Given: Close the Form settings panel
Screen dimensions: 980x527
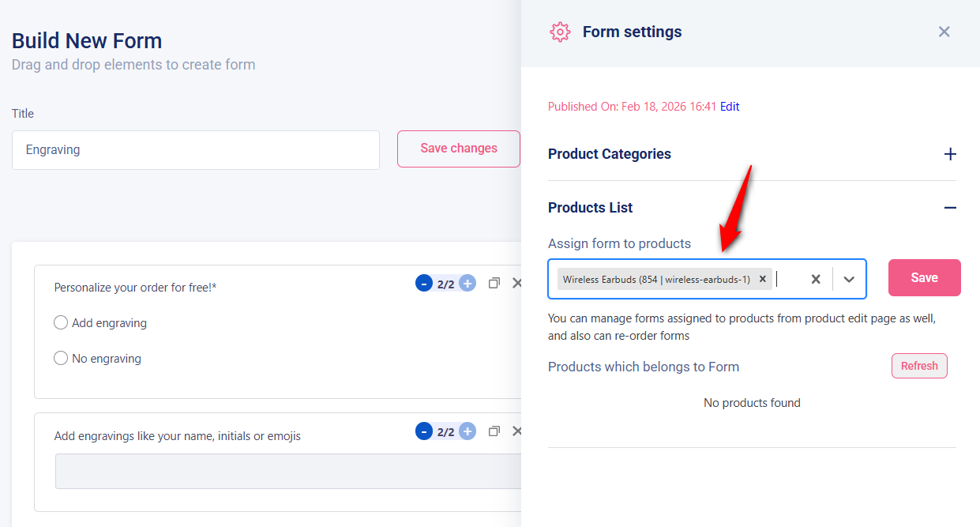Looking at the screenshot, I should tap(944, 32).
